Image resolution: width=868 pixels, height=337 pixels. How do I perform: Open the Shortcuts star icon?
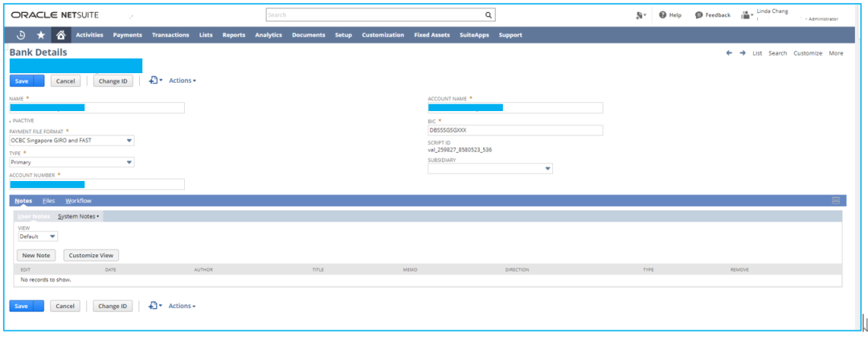click(x=41, y=35)
